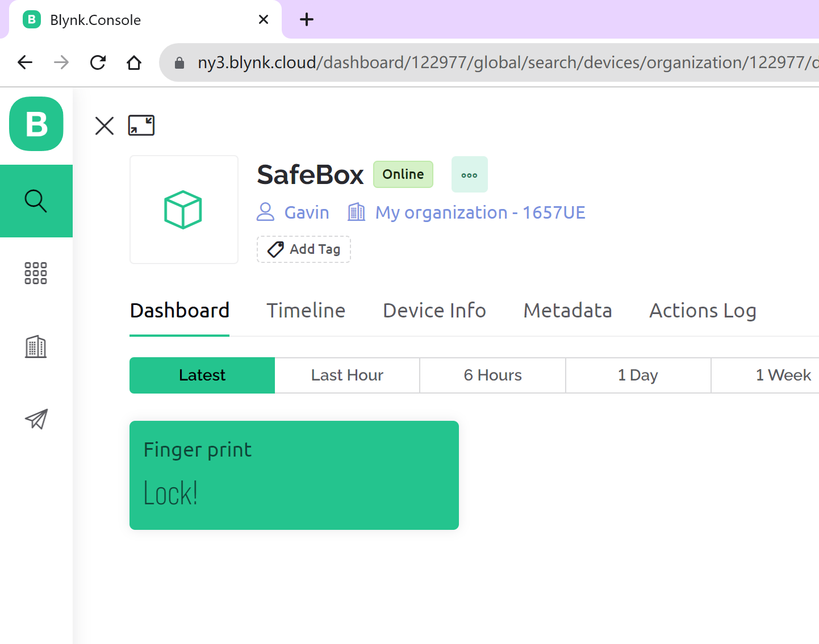Image resolution: width=819 pixels, height=644 pixels.
Task: Open the Search section in the sidebar
Action: (x=36, y=201)
